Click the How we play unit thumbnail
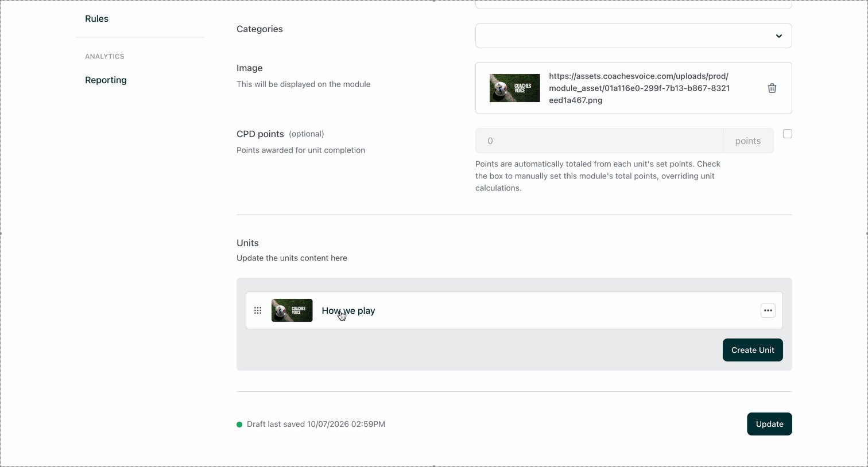The width and height of the screenshot is (868, 467). [292, 310]
